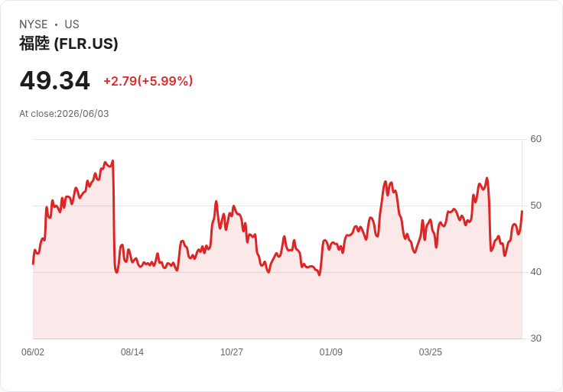Click the stock name 福陸 (FLR.US)
The width and height of the screenshot is (563, 392).
pyautogui.click(x=69, y=44)
